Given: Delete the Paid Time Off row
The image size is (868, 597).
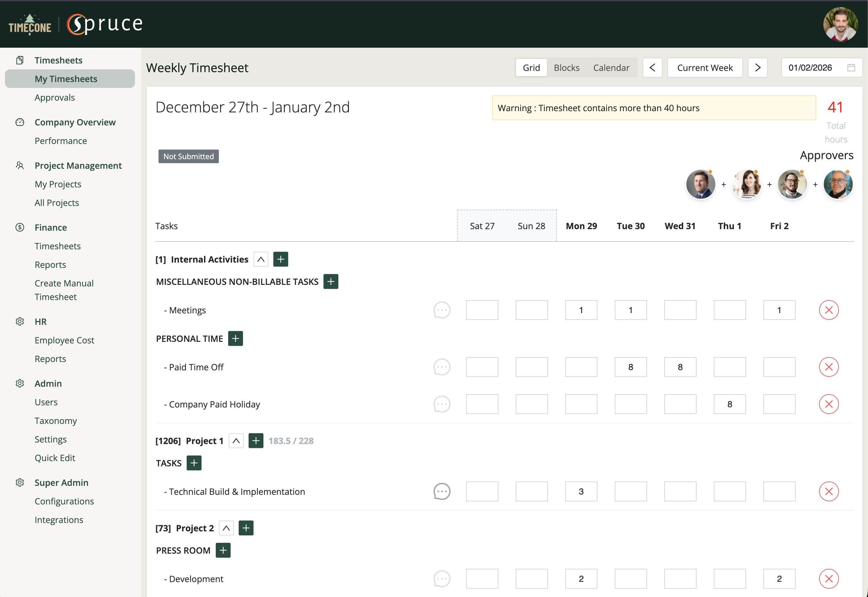Looking at the screenshot, I should click(829, 367).
